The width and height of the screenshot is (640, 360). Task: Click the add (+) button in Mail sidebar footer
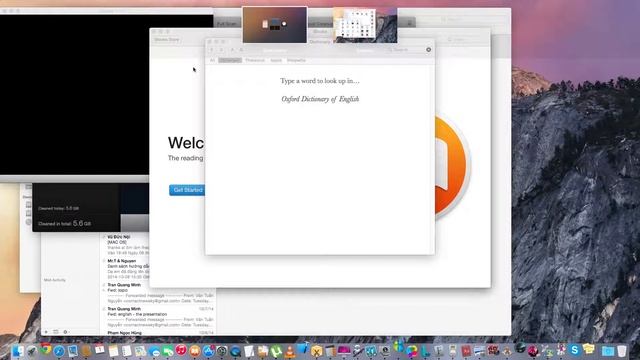[x=46, y=332]
